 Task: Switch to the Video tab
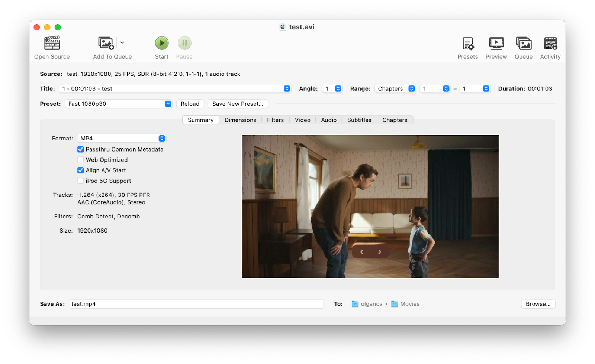[302, 120]
